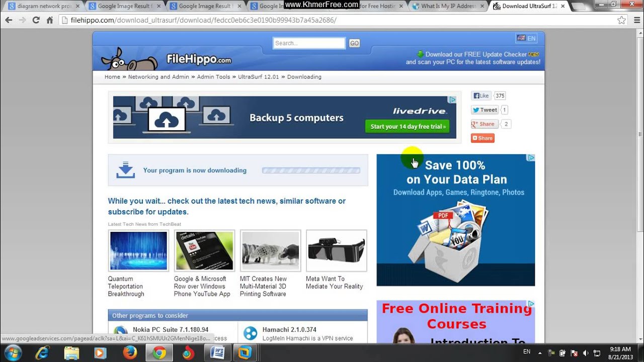Click the Facebook Like button

pos(481,96)
